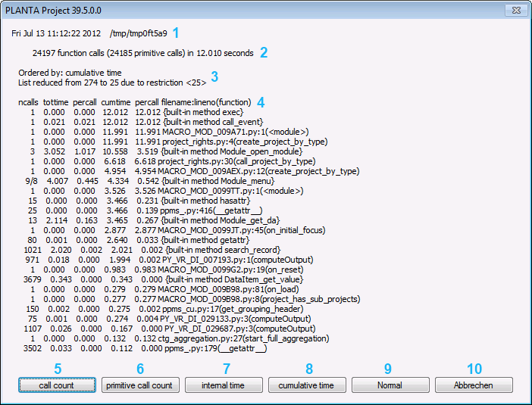The width and height of the screenshot is (532, 405).
Task: Select PY_VR_DI_007193.py:1(computeOutput) row
Action: point(169,260)
